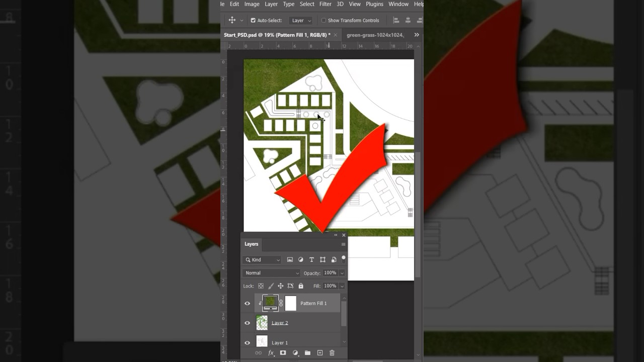644x362 pixels.
Task: Create a new group folder icon
Action: click(307, 353)
